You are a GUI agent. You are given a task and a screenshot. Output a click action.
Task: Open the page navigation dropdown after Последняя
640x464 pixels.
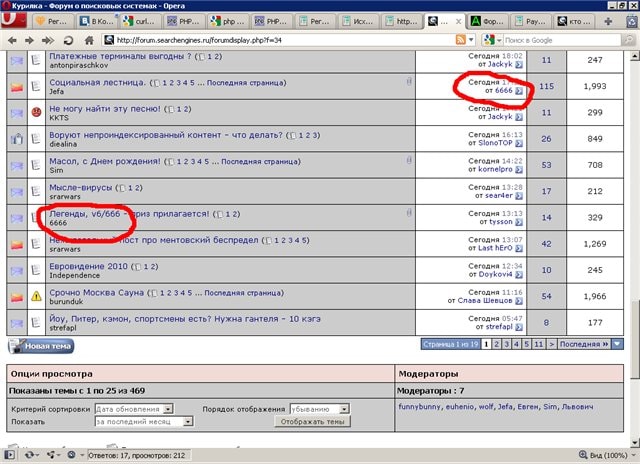click(x=617, y=343)
